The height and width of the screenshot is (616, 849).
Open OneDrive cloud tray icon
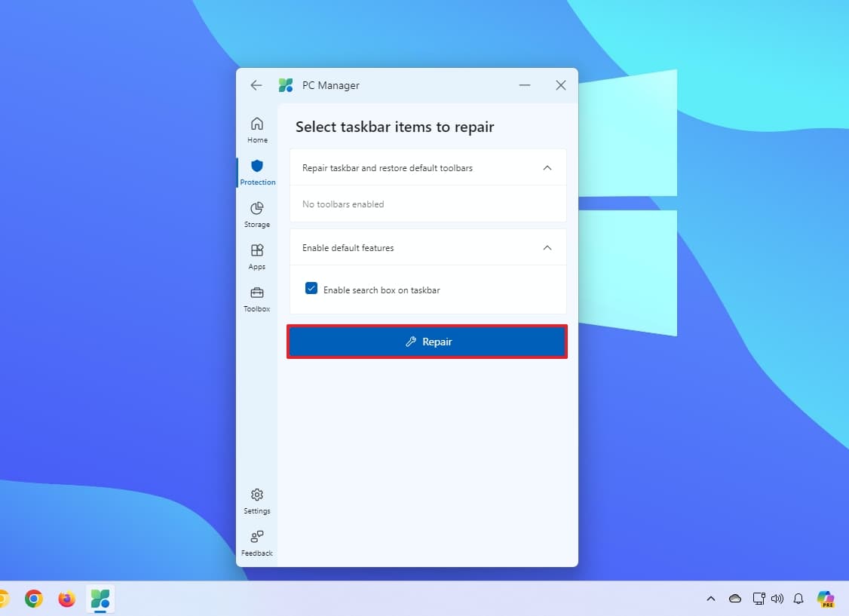click(x=735, y=599)
